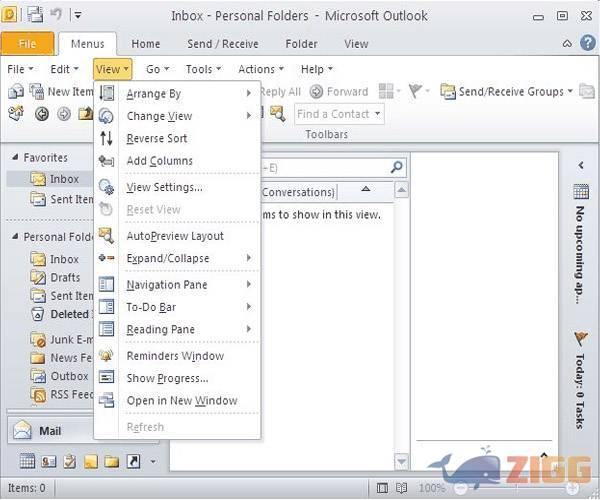
Task: Switch to the ribbon View tab
Action: (x=356, y=44)
